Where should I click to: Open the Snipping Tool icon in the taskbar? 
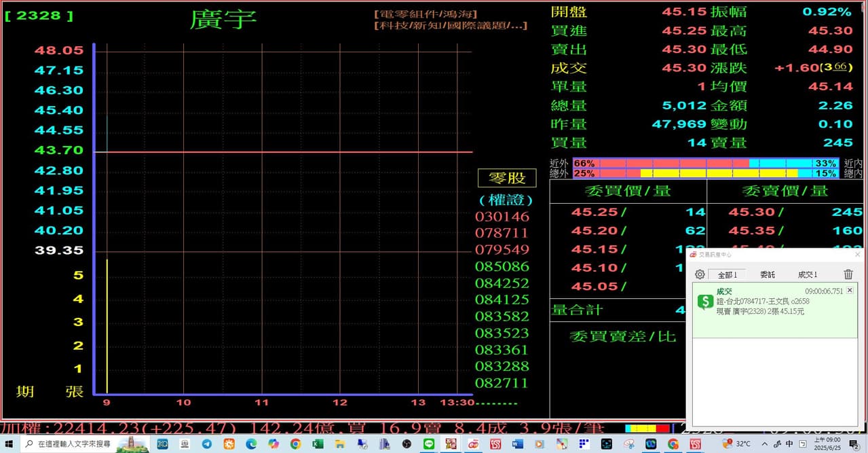629,444
